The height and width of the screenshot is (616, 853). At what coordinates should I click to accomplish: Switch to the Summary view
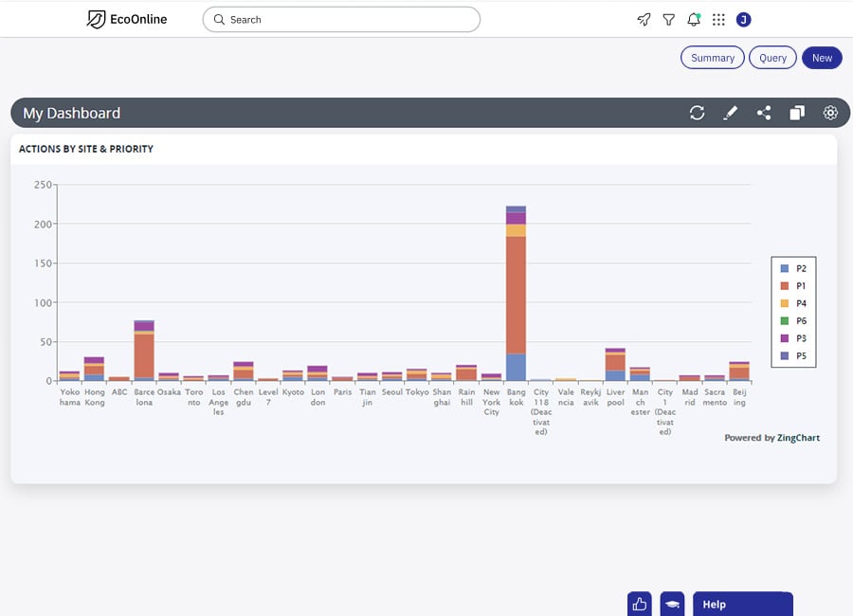[712, 58]
